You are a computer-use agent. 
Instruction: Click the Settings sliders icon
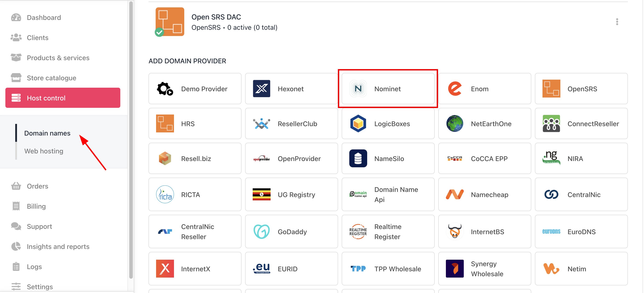16,287
